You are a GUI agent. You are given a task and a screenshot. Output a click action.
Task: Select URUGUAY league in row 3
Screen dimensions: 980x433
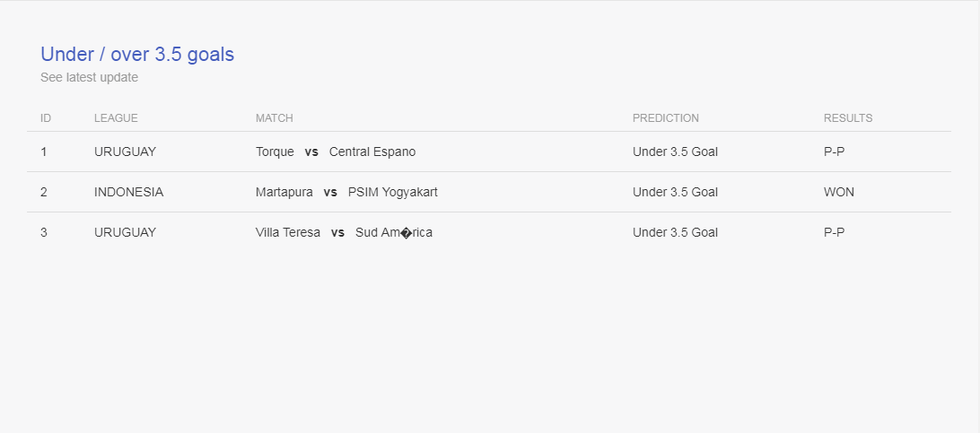point(125,233)
